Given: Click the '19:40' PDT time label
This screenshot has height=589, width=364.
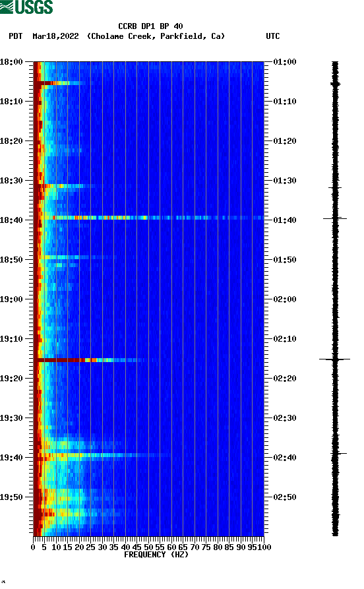Looking at the screenshot, I should pyautogui.click(x=11, y=458).
